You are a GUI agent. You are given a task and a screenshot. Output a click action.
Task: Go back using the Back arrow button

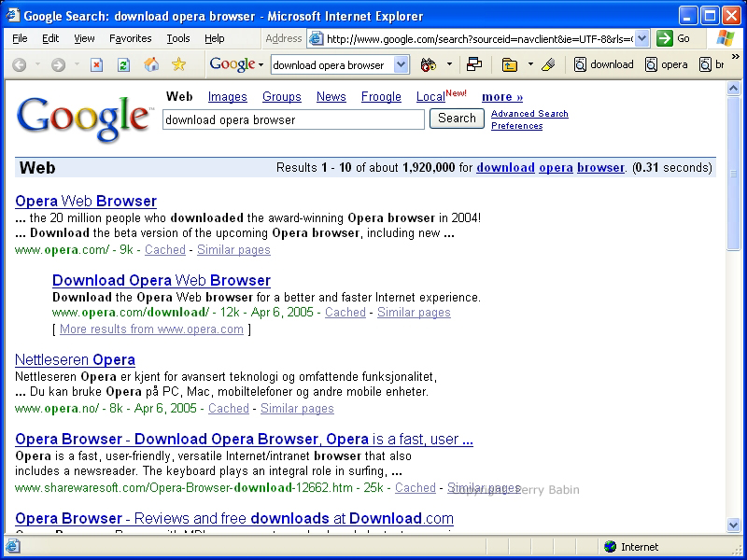19,64
